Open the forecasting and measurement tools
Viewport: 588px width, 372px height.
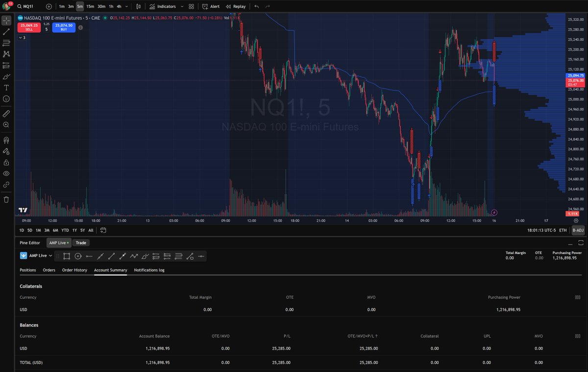6,65
